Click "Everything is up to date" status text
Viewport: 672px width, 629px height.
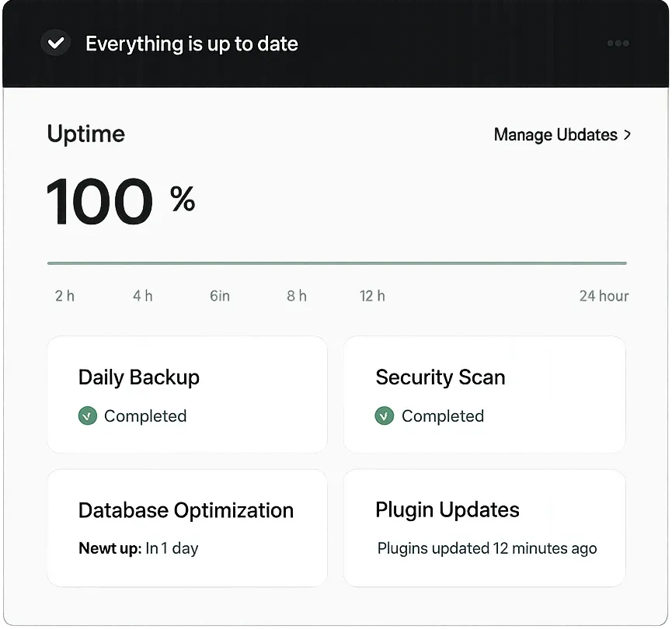tap(192, 43)
